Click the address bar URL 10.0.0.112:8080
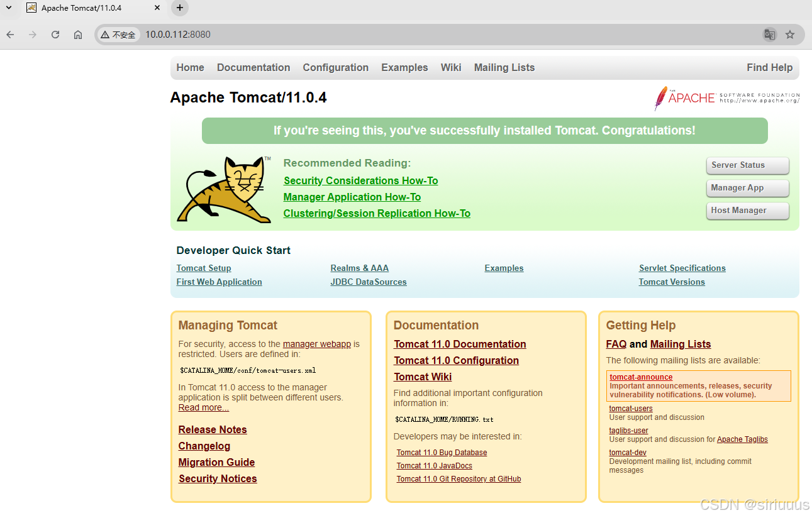 coord(178,35)
